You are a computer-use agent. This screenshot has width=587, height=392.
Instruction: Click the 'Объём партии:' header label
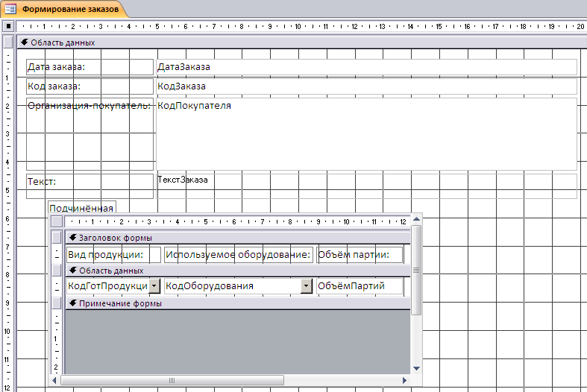(360, 255)
